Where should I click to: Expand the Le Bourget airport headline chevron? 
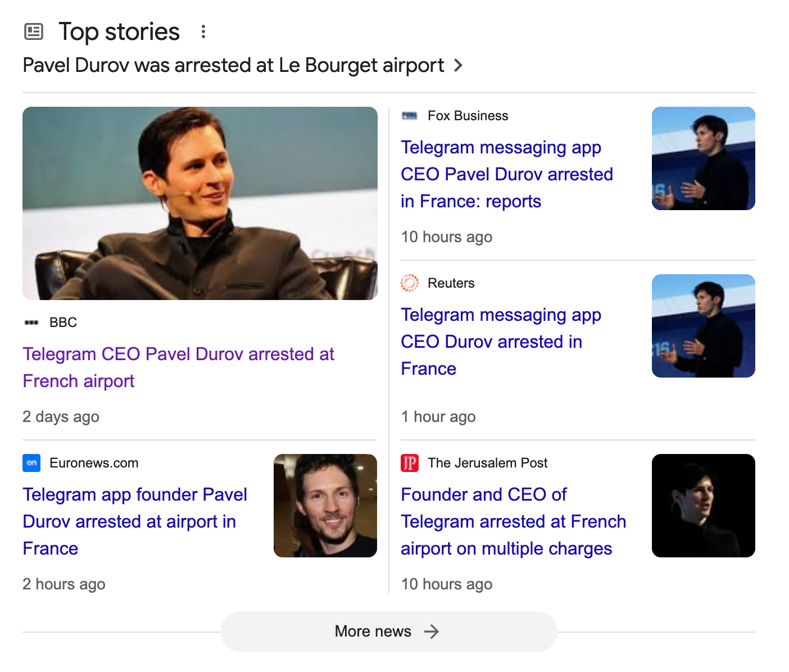click(459, 66)
